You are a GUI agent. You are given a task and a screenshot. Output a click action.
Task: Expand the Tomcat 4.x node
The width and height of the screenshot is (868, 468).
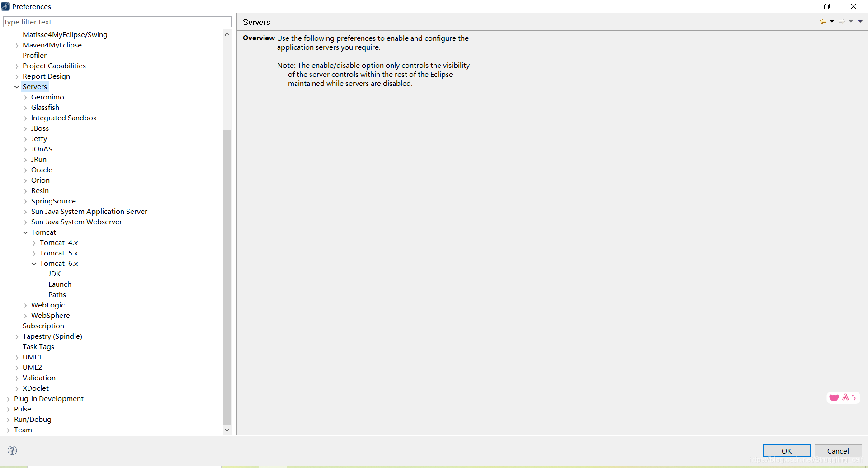click(x=34, y=243)
